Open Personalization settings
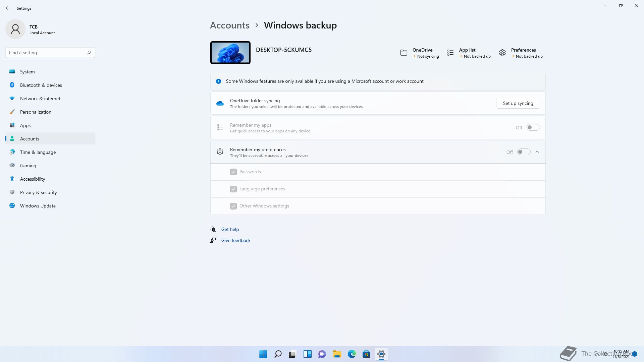Viewport: 644px width, 362px height. point(50,112)
